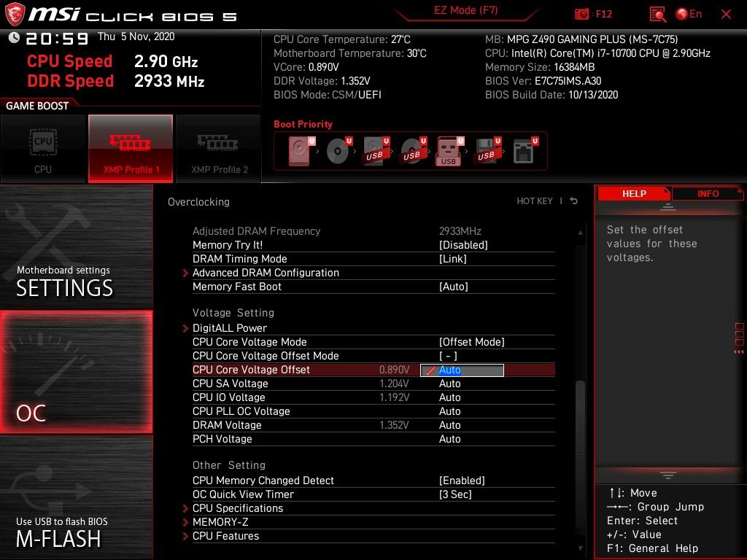Open the HOT KEY list

click(x=535, y=201)
